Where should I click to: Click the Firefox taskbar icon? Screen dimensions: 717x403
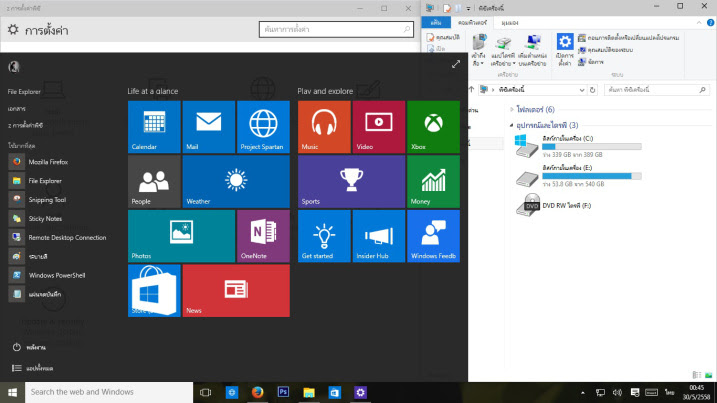257,392
